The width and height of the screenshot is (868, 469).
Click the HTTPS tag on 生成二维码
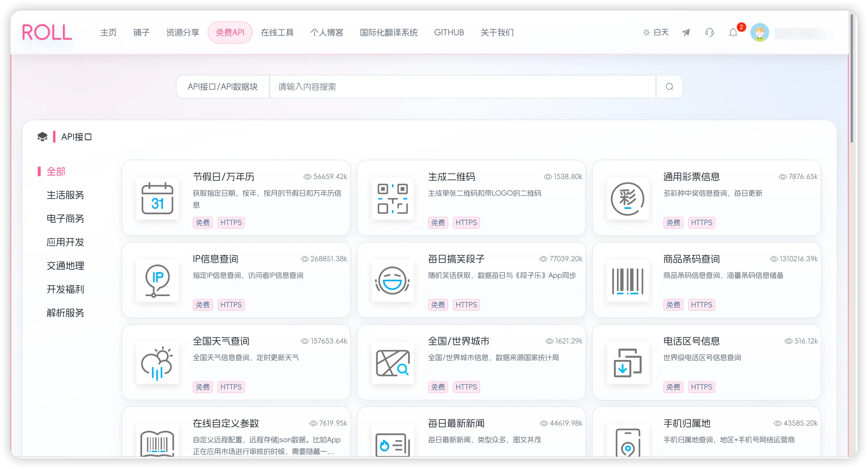[x=466, y=222]
